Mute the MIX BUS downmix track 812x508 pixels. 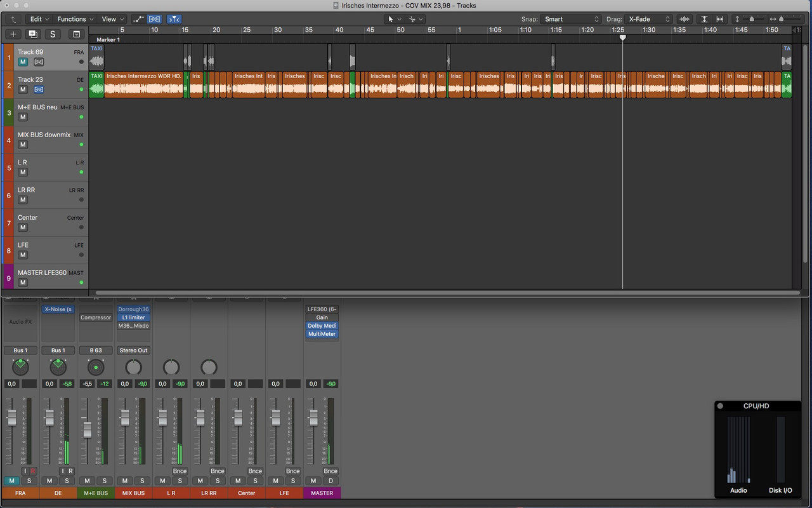pyautogui.click(x=23, y=145)
